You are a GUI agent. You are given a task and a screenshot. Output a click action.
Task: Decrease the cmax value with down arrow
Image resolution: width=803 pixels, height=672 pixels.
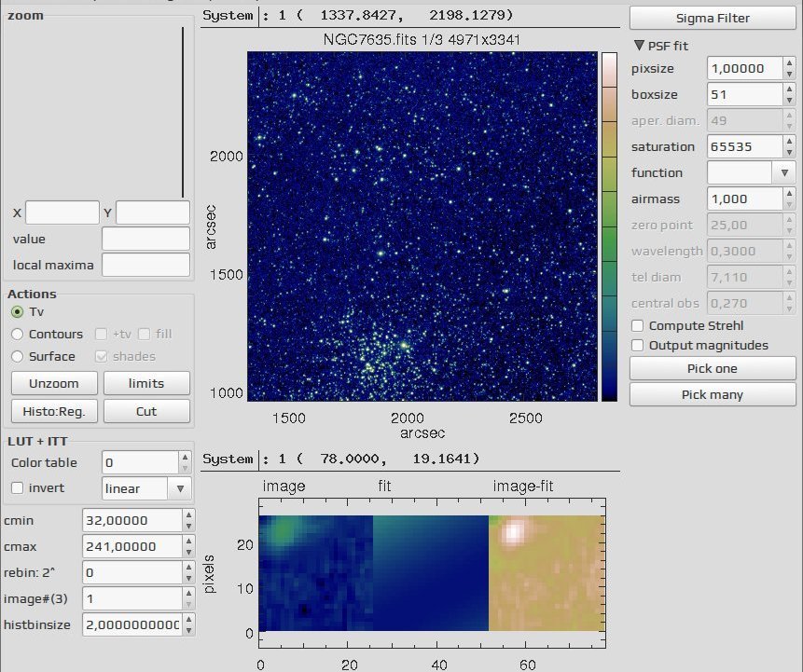(188, 553)
